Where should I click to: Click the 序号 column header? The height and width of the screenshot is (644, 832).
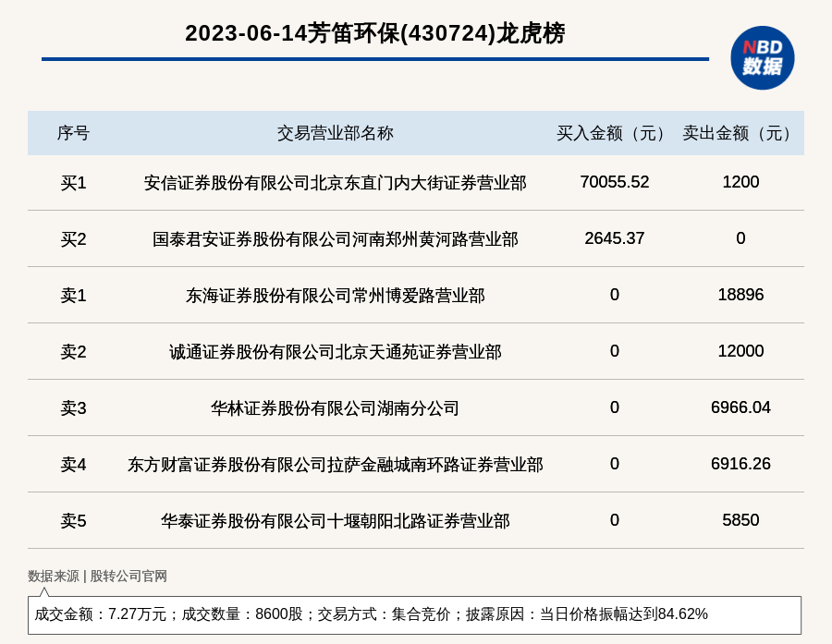[73, 133]
